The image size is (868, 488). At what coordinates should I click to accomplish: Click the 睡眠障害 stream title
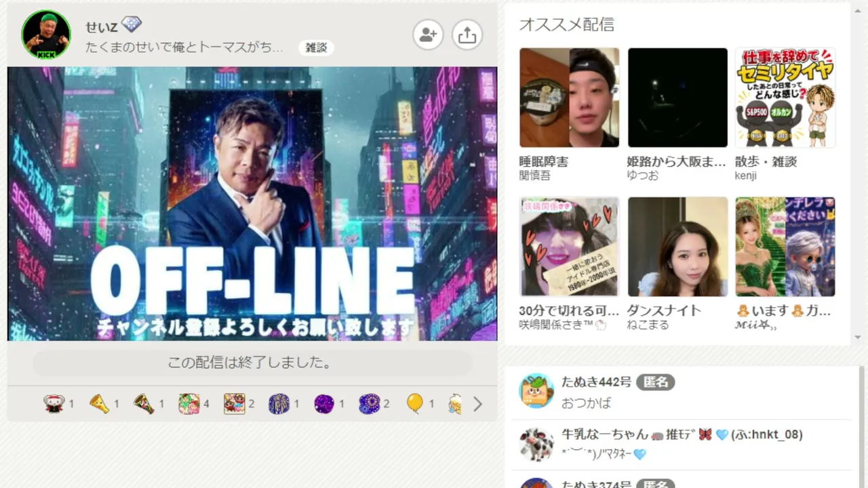[544, 162]
